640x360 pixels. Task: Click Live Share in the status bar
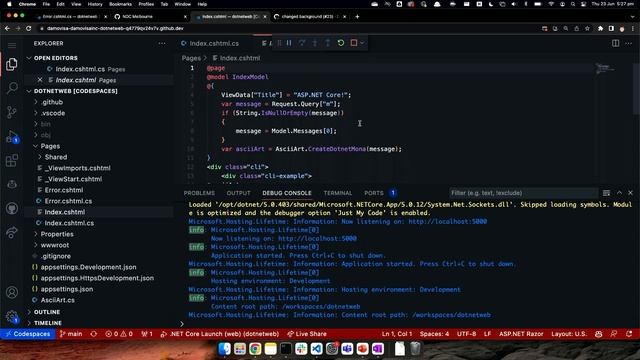(307, 334)
